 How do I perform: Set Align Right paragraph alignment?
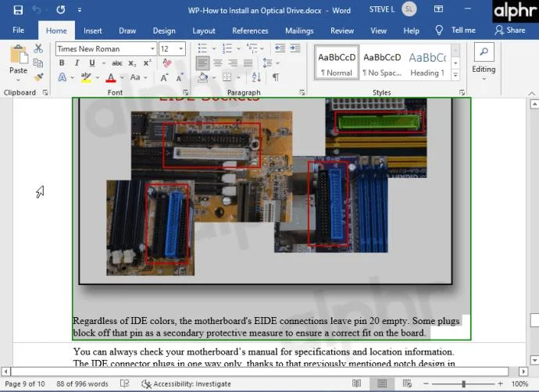233,63
